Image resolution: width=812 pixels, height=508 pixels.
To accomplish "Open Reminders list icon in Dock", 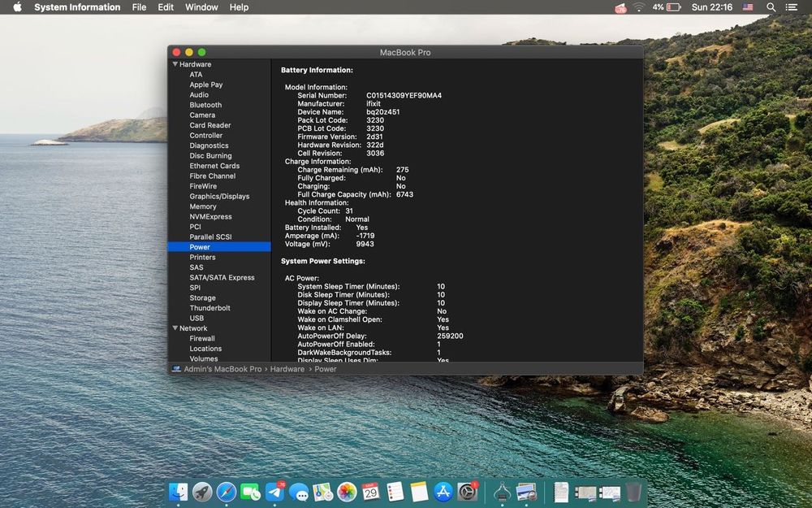I will [x=395, y=492].
